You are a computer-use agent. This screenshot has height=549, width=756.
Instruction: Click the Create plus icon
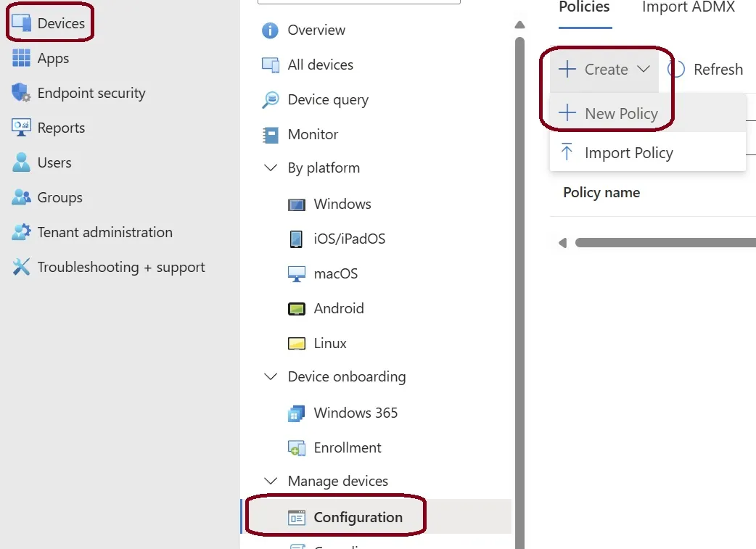point(567,69)
